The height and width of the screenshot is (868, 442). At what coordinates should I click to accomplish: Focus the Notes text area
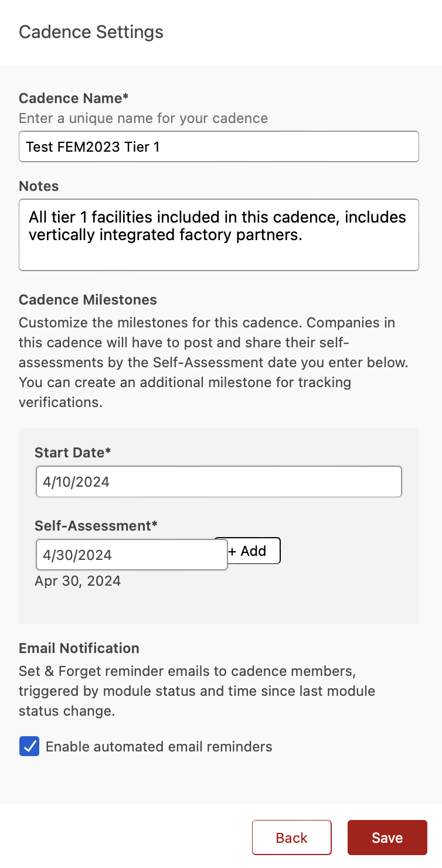(219, 235)
